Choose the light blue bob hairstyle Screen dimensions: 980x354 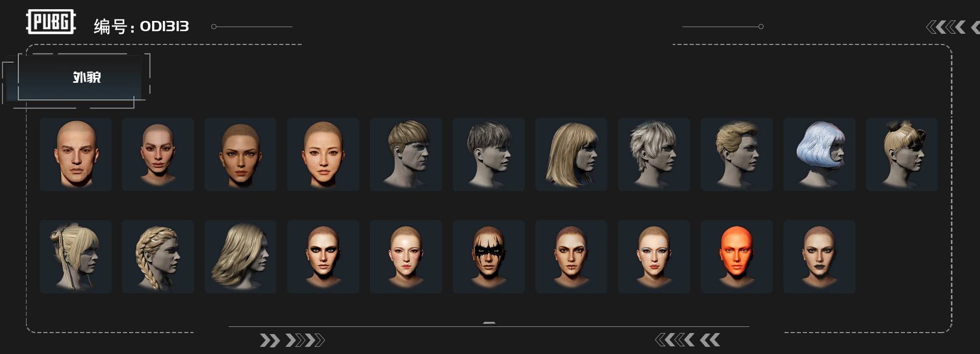click(x=819, y=154)
